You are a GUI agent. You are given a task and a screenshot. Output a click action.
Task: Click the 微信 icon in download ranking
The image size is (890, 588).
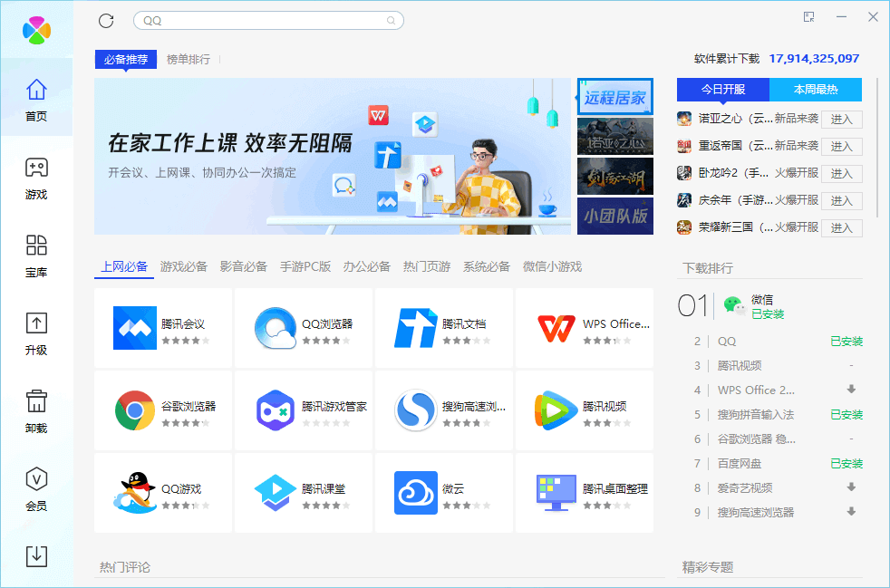(x=734, y=306)
